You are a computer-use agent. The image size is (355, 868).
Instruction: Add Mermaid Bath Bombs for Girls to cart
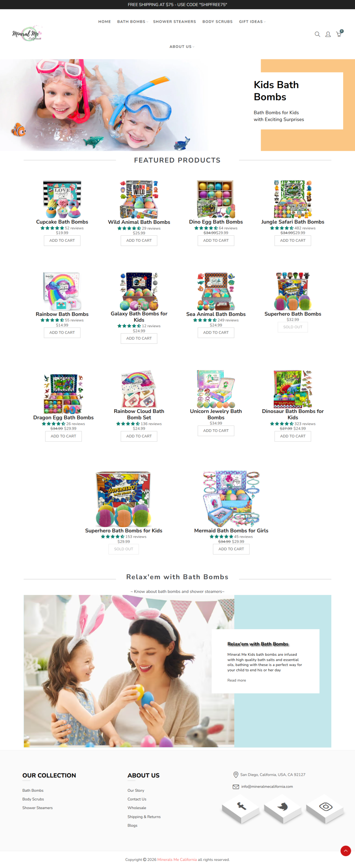coord(231,549)
